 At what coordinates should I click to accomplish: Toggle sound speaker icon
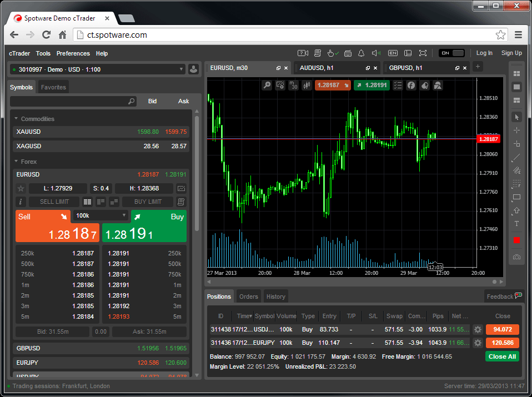(x=376, y=53)
